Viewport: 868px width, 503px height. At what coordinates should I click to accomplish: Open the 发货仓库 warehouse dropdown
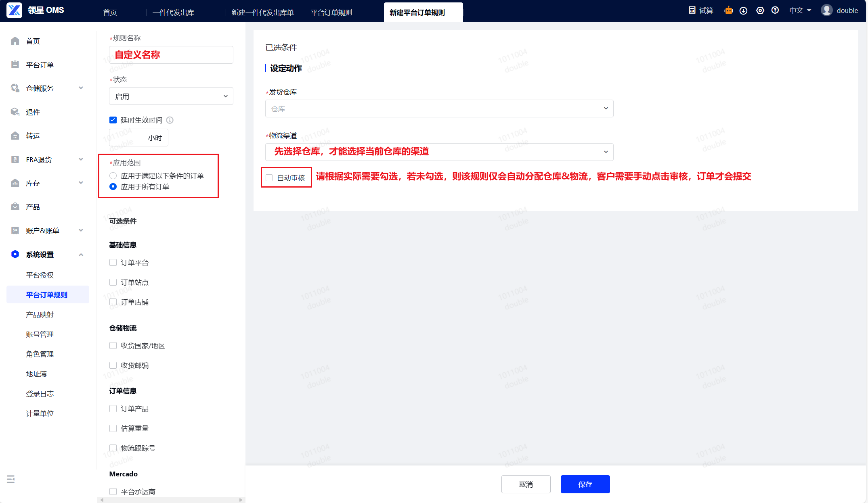[439, 109]
